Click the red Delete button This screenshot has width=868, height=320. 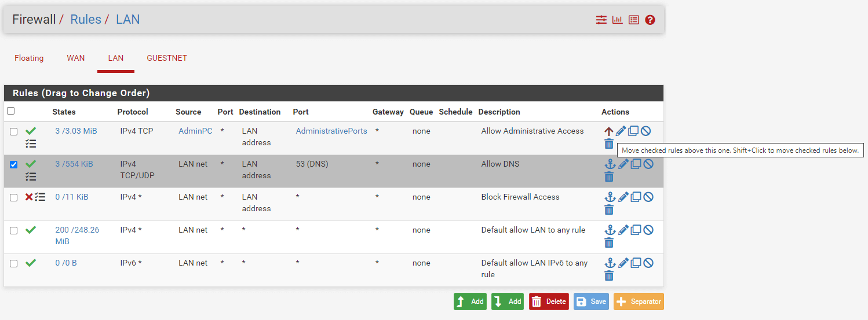point(549,301)
